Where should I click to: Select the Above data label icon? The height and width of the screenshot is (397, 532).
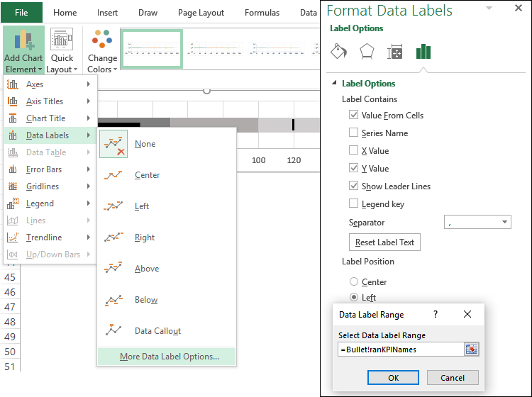[x=113, y=268]
